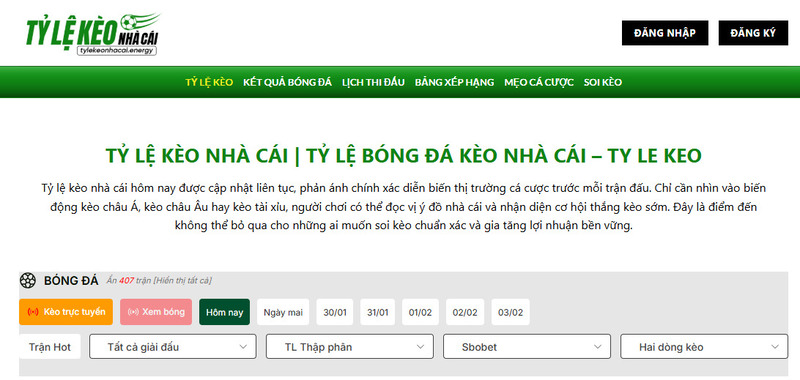The height and width of the screenshot is (380, 800).
Task: Go to LỊCH THI ĐẤU in navigation
Action: pos(373,82)
